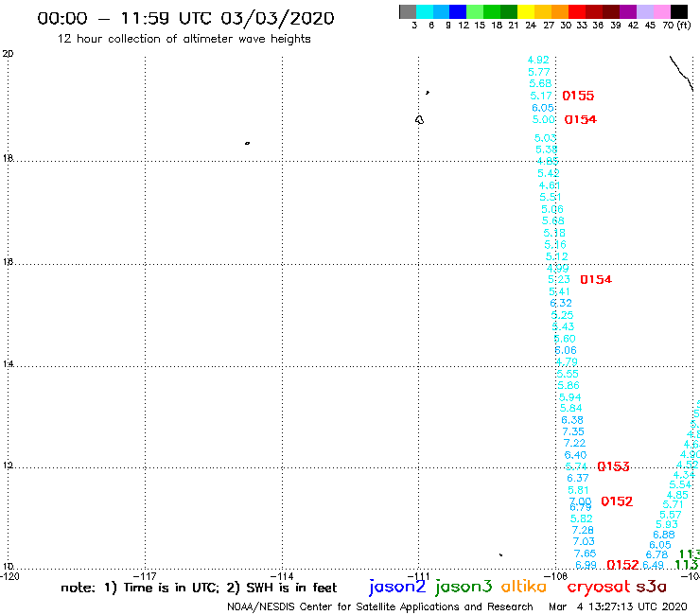Click the note about UTC and SWH units
The height and width of the screenshot is (615, 700).
(x=199, y=588)
